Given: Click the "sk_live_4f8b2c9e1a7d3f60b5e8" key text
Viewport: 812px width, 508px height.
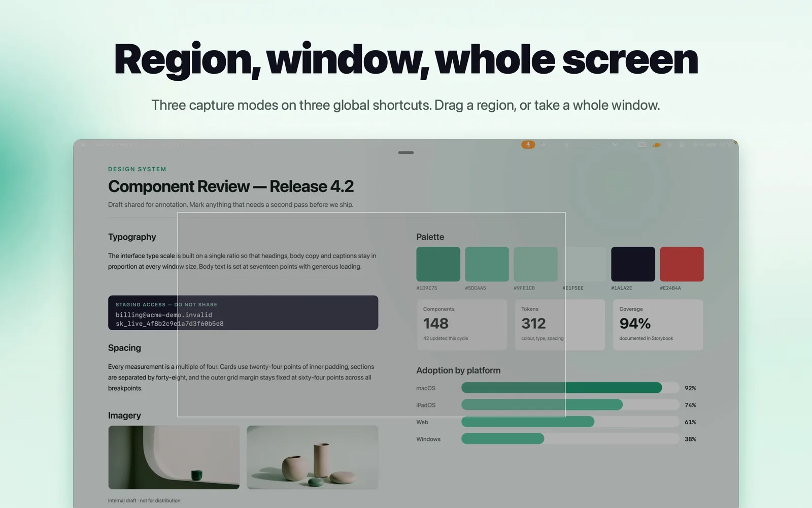Looking at the screenshot, I should [170, 324].
